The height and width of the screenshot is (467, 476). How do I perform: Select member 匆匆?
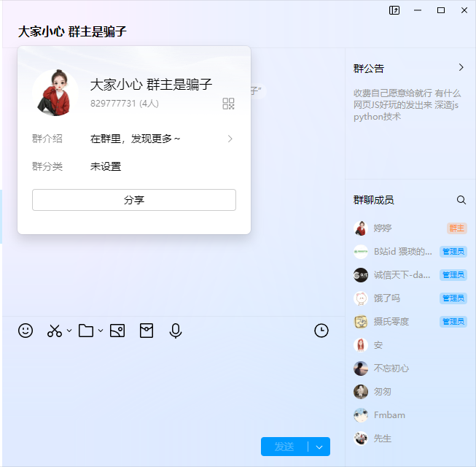coord(410,392)
